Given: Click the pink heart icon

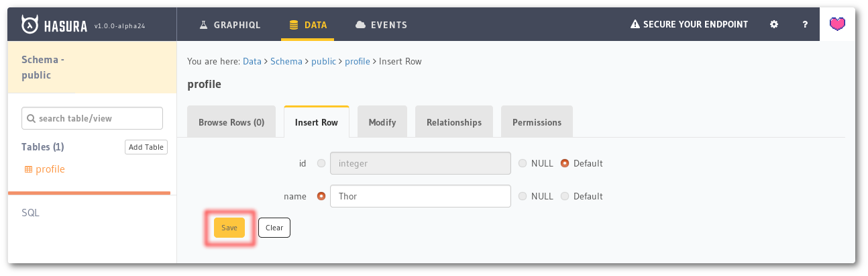Looking at the screenshot, I should 837,25.
